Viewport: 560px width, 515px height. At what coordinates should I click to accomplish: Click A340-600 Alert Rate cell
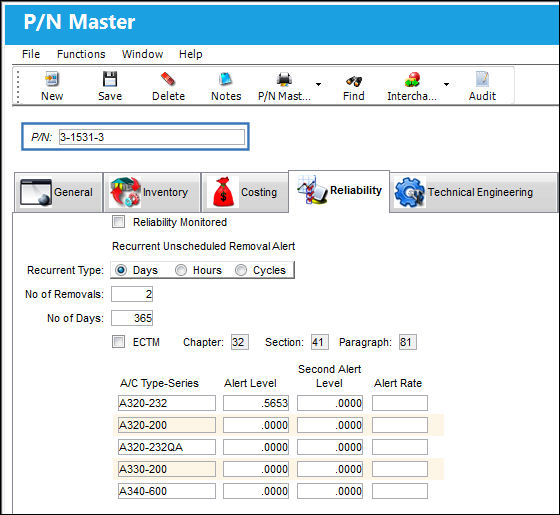400,491
